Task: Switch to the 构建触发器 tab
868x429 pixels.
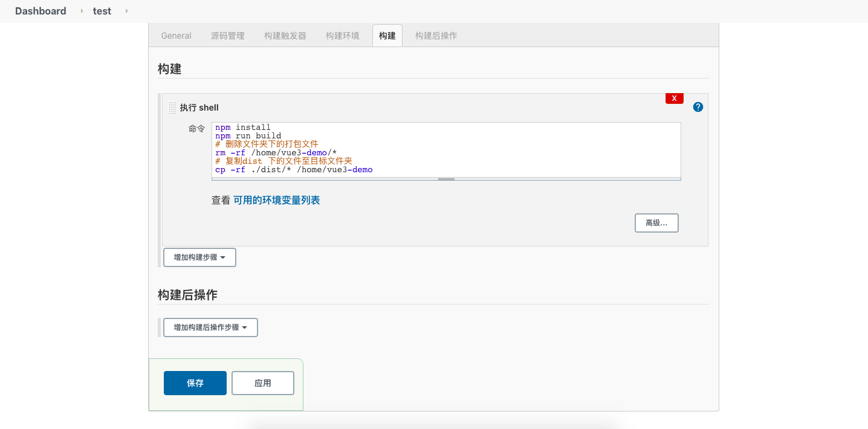Action: click(285, 36)
